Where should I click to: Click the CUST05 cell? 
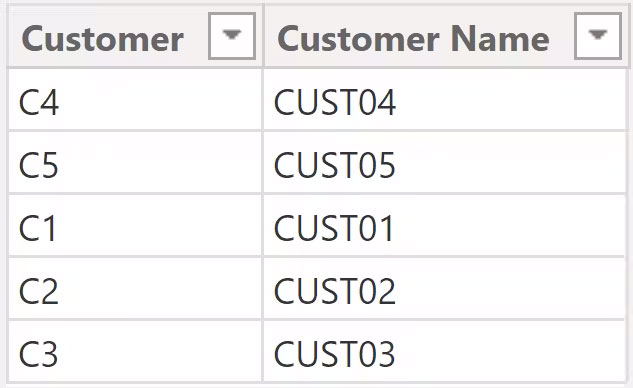444,163
